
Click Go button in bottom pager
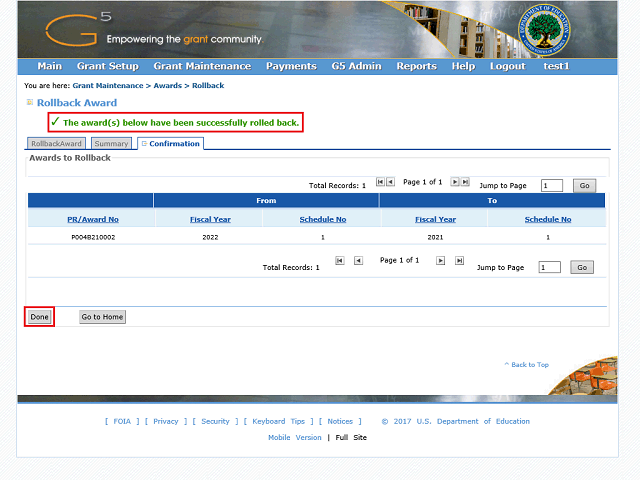(x=582, y=267)
